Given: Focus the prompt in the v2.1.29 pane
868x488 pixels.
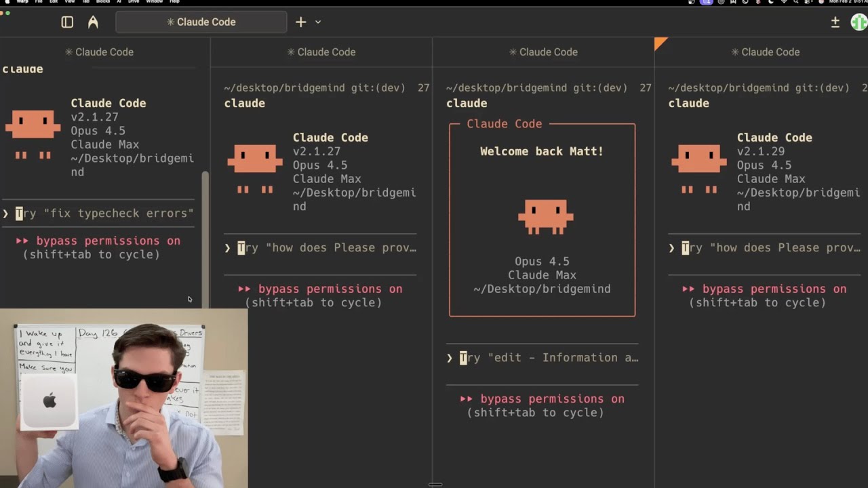Looking at the screenshot, I should (x=764, y=247).
